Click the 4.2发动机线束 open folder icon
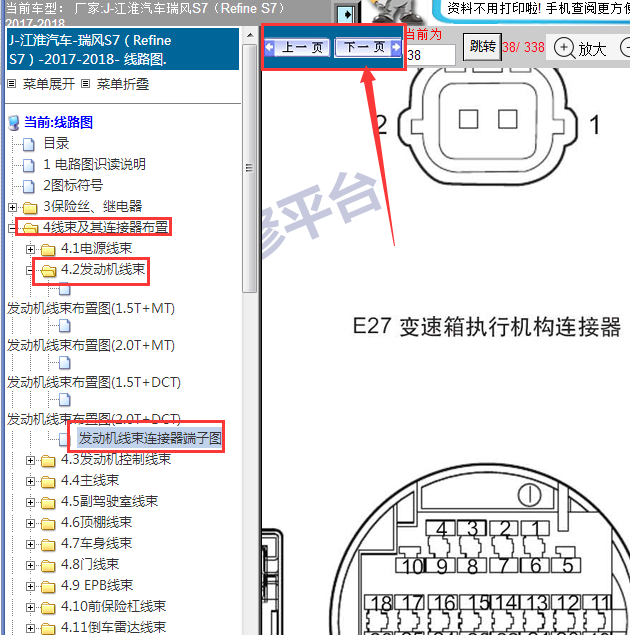Image resolution: width=630 pixels, height=635 pixels. click(x=48, y=271)
